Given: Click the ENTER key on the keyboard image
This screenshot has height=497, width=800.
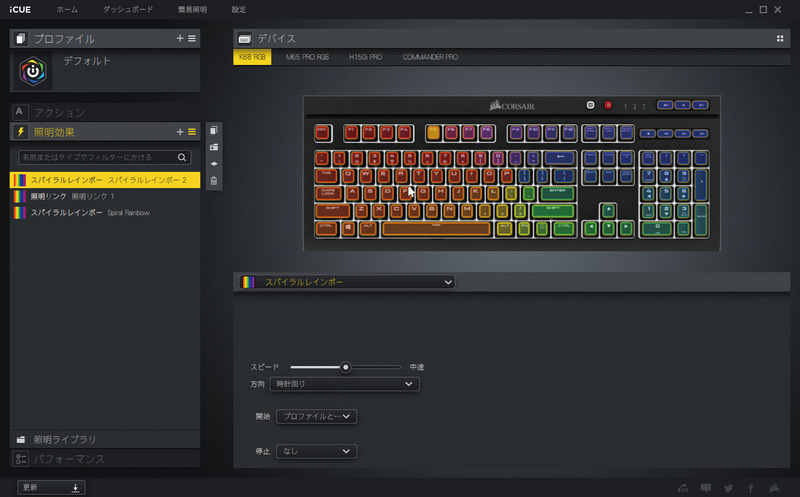Looking at the screenshot, I should [558, 193].
